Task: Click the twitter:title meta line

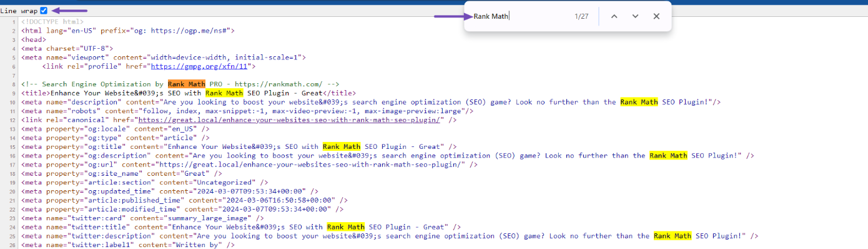Action: click(x=241, y=227)
